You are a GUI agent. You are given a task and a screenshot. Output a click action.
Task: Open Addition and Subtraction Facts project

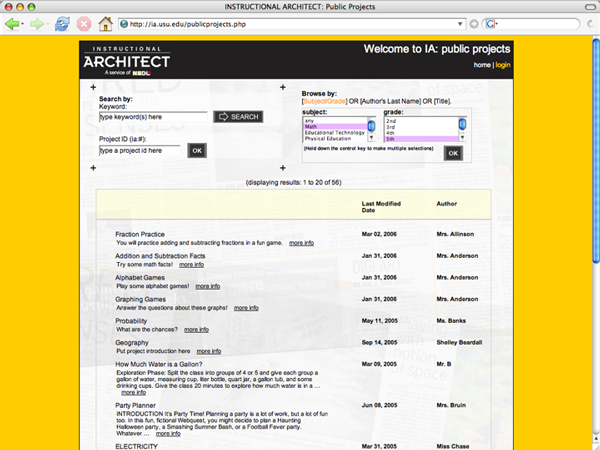coord(160,256)
